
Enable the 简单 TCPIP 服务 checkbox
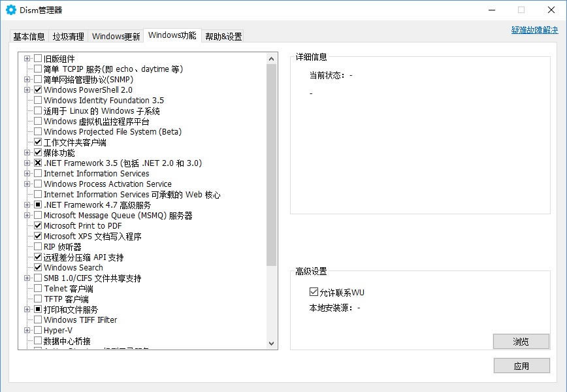[38, 69]
